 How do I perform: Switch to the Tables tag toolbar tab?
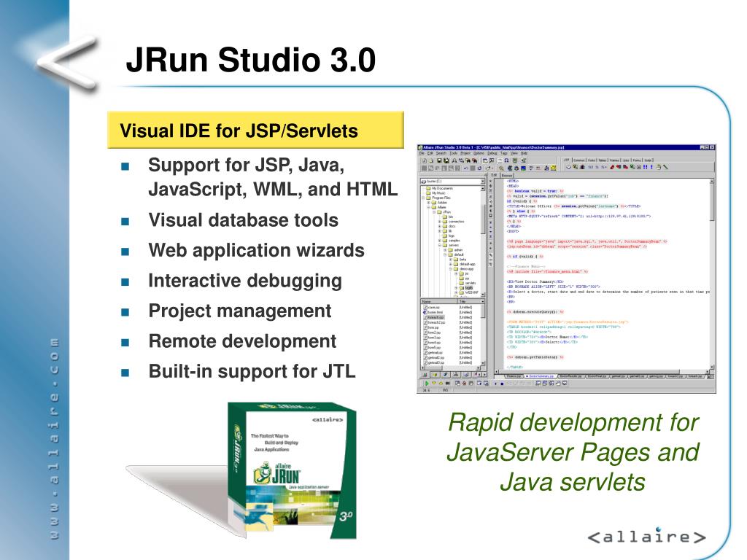click(602, 160)
